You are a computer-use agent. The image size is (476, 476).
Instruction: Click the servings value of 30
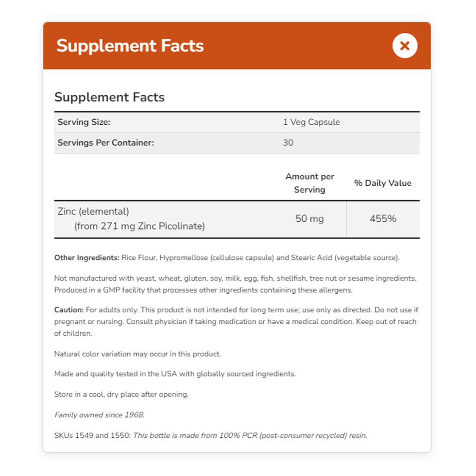coord(288,143)
